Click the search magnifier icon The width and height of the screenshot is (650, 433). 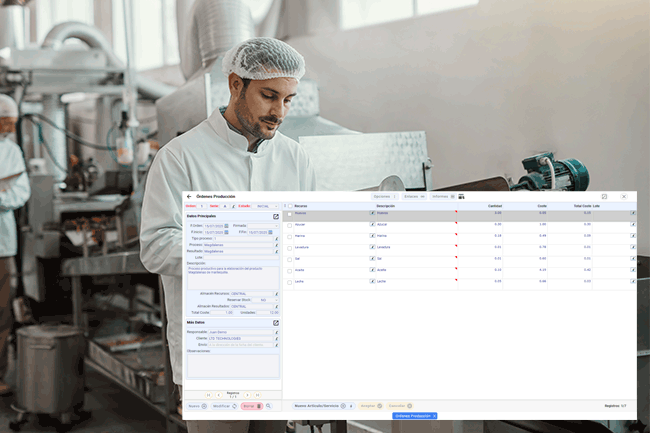268,406
